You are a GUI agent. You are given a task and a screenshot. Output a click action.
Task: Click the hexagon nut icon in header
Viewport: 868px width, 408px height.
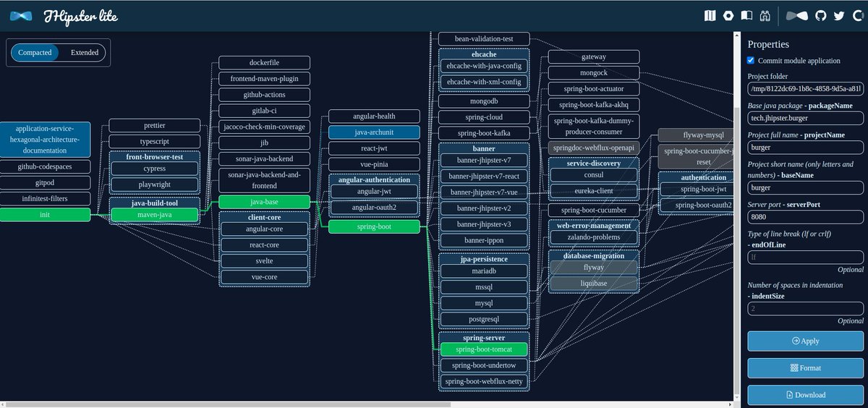tap(728, 15)
